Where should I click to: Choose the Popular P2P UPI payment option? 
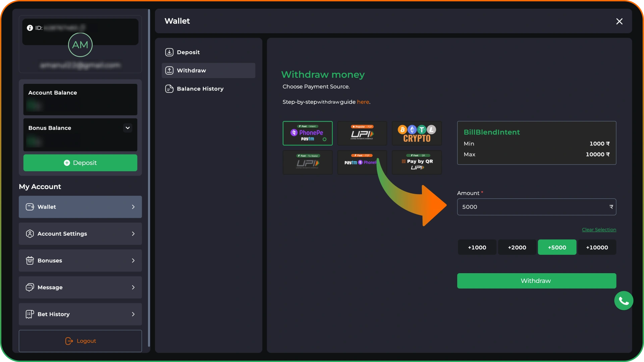tap(362, 133)
